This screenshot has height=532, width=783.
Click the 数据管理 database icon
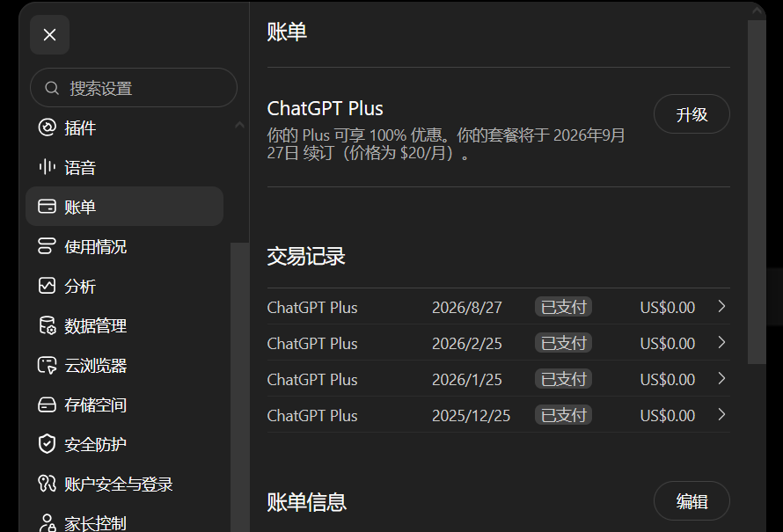click(47, 324)
